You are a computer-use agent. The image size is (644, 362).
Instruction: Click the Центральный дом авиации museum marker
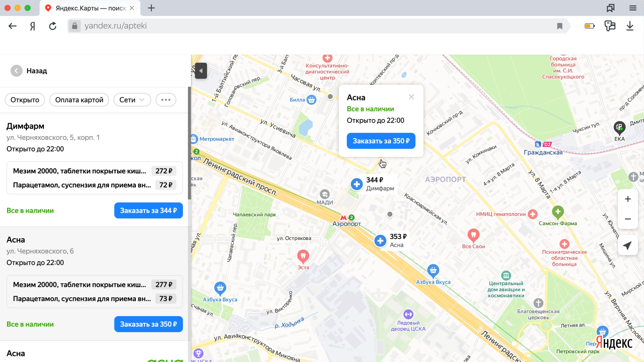[506, 276]
